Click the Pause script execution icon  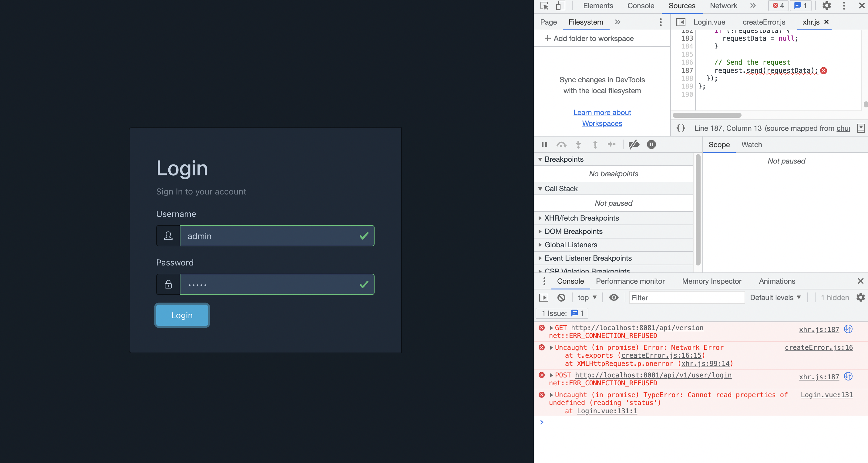tap(544, 144)
